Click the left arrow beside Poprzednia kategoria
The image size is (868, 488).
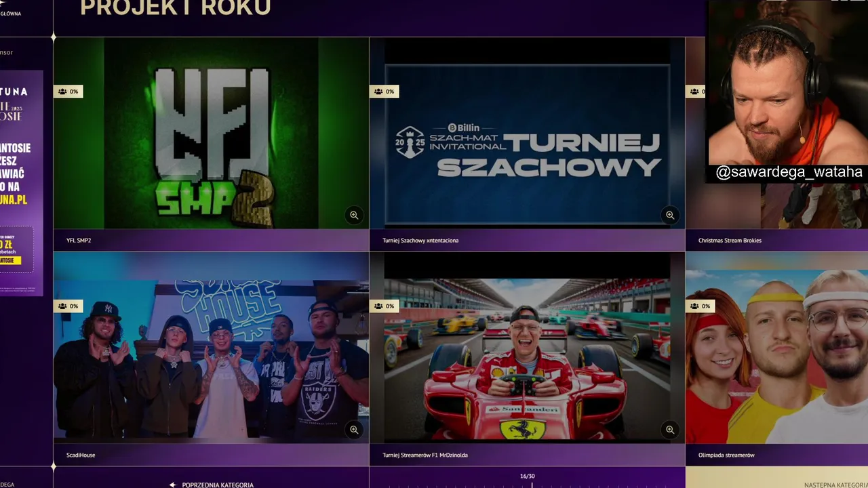pos(173,485)
